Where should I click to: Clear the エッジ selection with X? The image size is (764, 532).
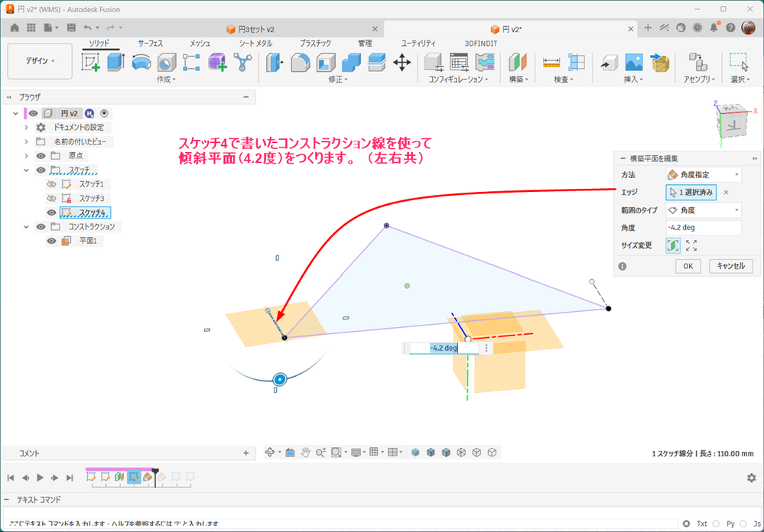point(726,193)
